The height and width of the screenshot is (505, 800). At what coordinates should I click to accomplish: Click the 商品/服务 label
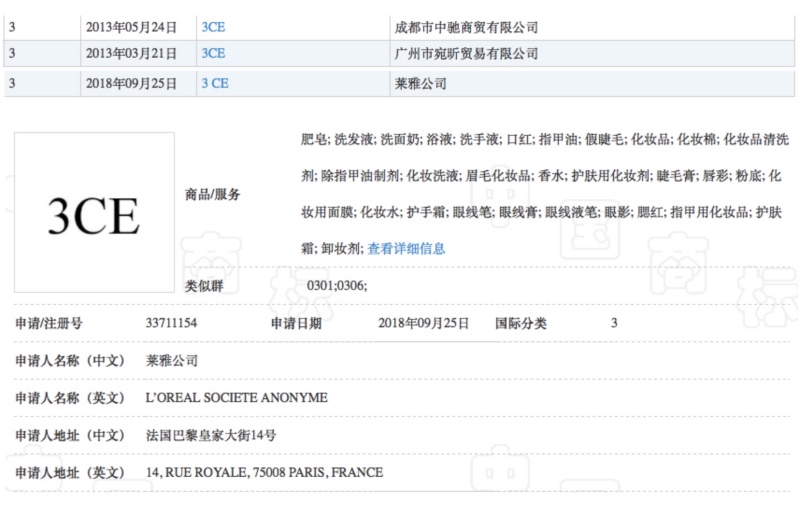tap(213, 194)
